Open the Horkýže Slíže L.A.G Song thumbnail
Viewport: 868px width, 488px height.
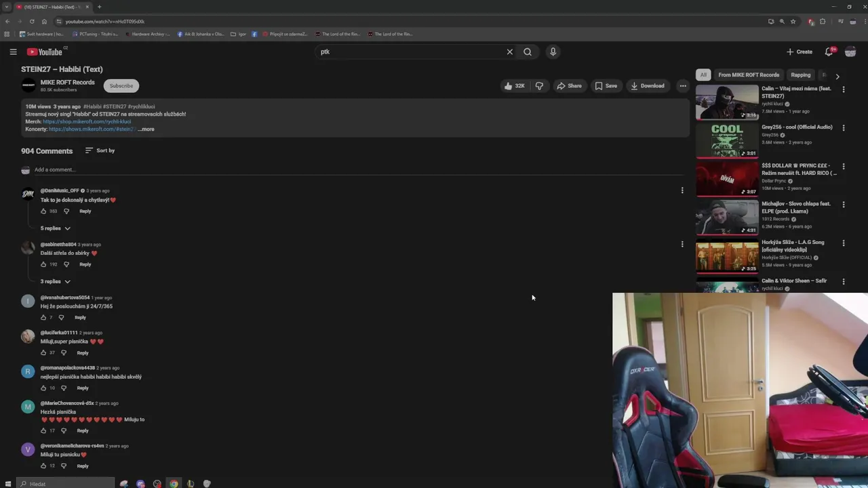point(727,255)
